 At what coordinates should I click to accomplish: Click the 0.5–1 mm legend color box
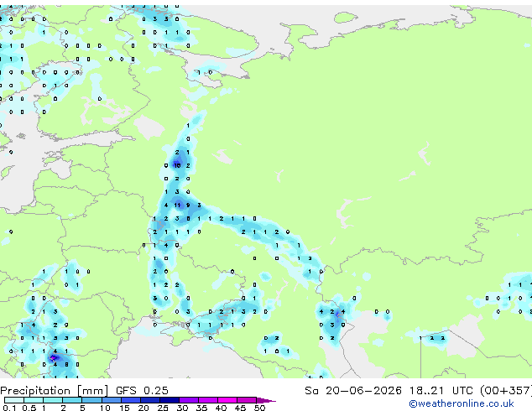click(x=34, y=400)
